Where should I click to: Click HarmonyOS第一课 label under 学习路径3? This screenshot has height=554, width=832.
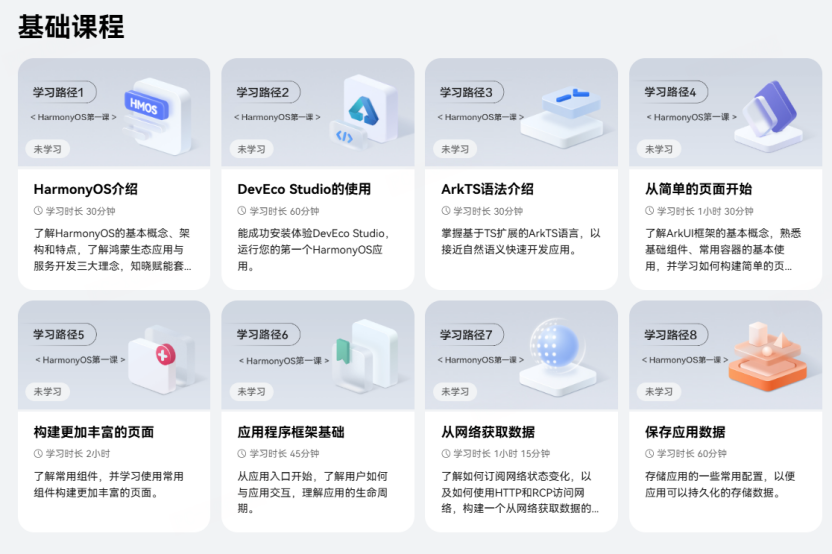(481, 117)
